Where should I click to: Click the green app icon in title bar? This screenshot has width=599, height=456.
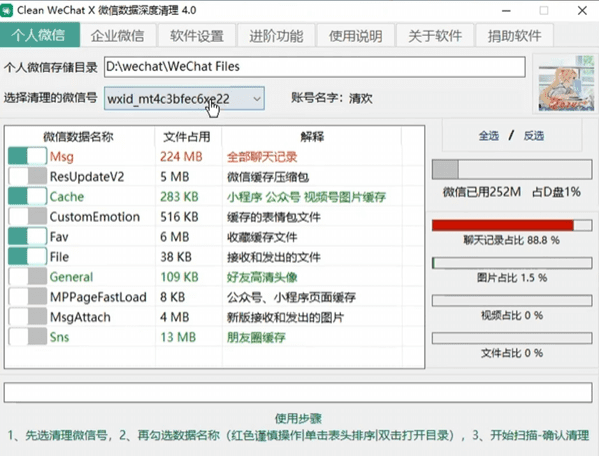click(6, 10)
